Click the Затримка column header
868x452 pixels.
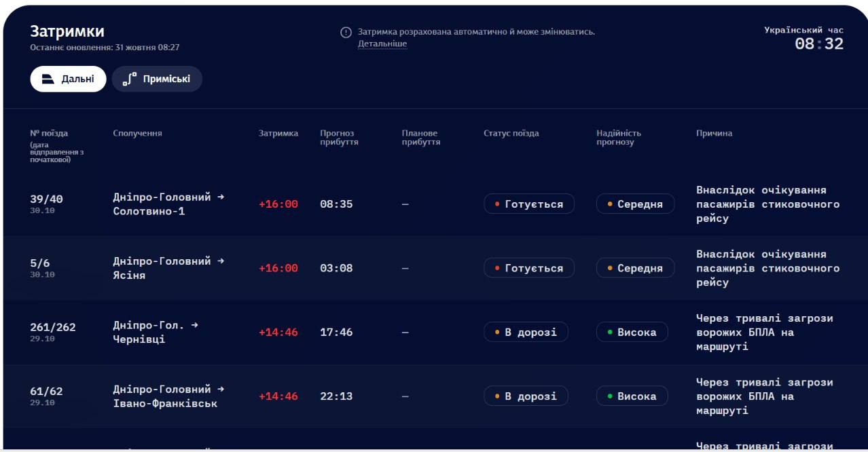click(278, 133)
